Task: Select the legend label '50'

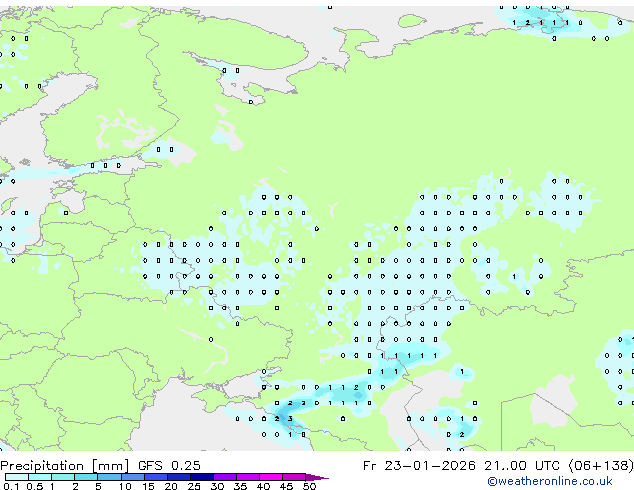Action: (309, 486)
